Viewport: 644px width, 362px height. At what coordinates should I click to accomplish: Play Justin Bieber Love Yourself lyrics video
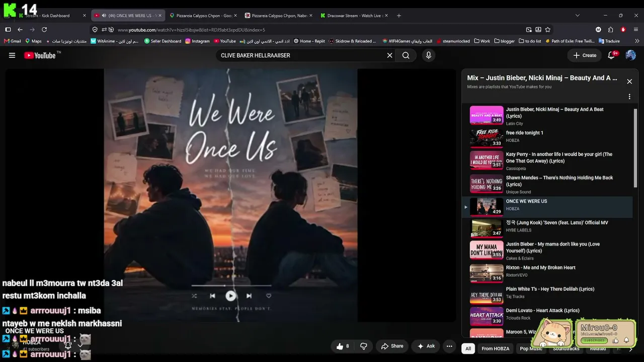(x=547, y=250)
